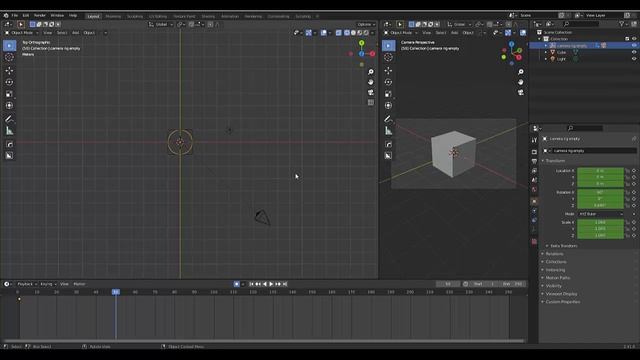Open View menu in timeline header
The width and height of the screenshot is (640, 360).
[x=64, y=284]
